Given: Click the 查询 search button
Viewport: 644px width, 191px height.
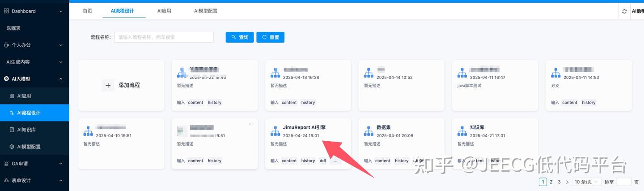Looking at the screenshot, I should pos(240,37).
